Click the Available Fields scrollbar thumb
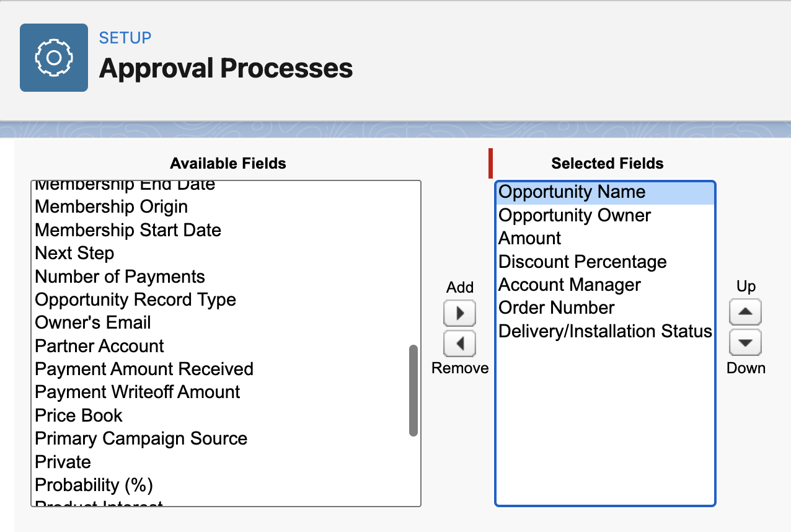 413,391
